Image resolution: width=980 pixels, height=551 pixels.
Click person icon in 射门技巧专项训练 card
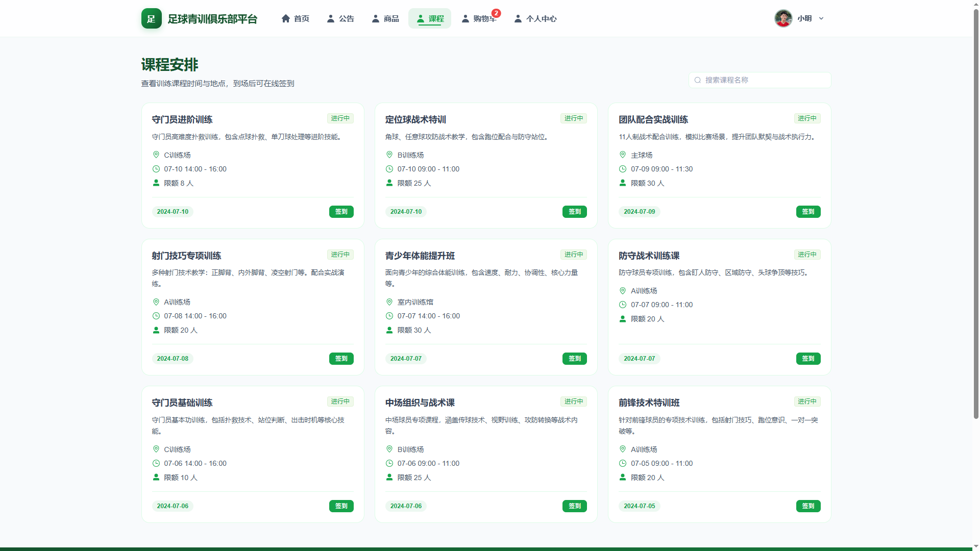point(156,330)
